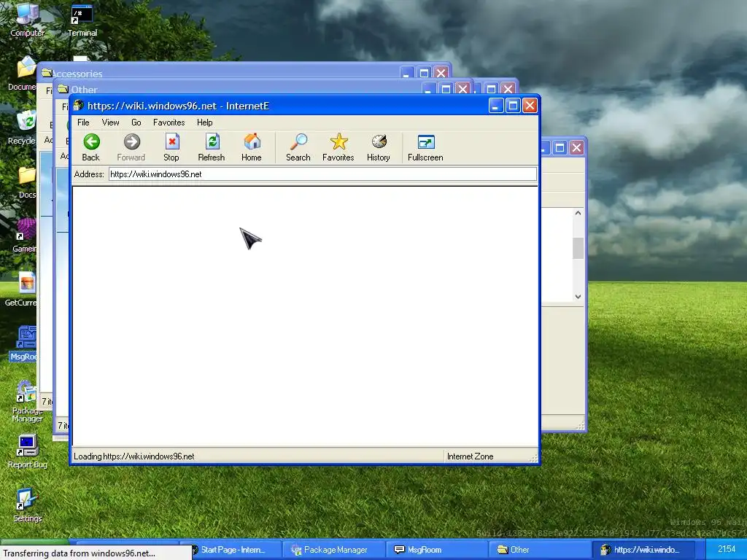Open the GetCurre desktop file
Viewport: 747px width, 560px height.
click(22, 289)
